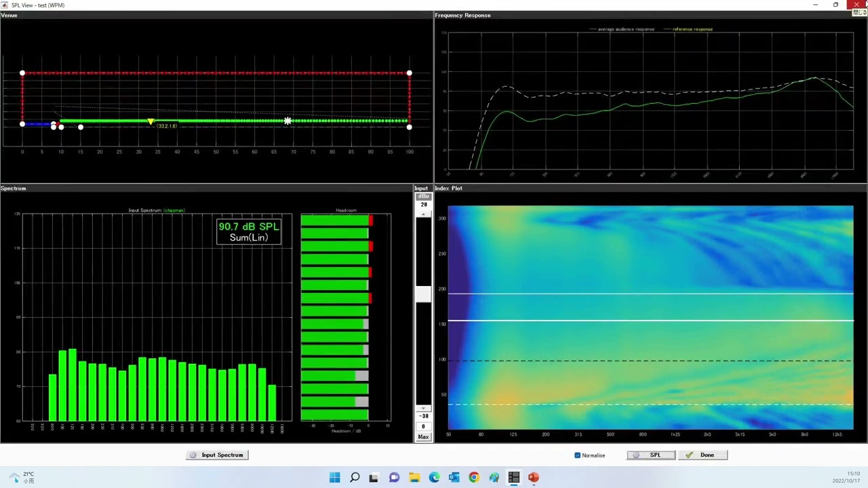Launch Google Chrome from the taskbar

coord(473,477)
